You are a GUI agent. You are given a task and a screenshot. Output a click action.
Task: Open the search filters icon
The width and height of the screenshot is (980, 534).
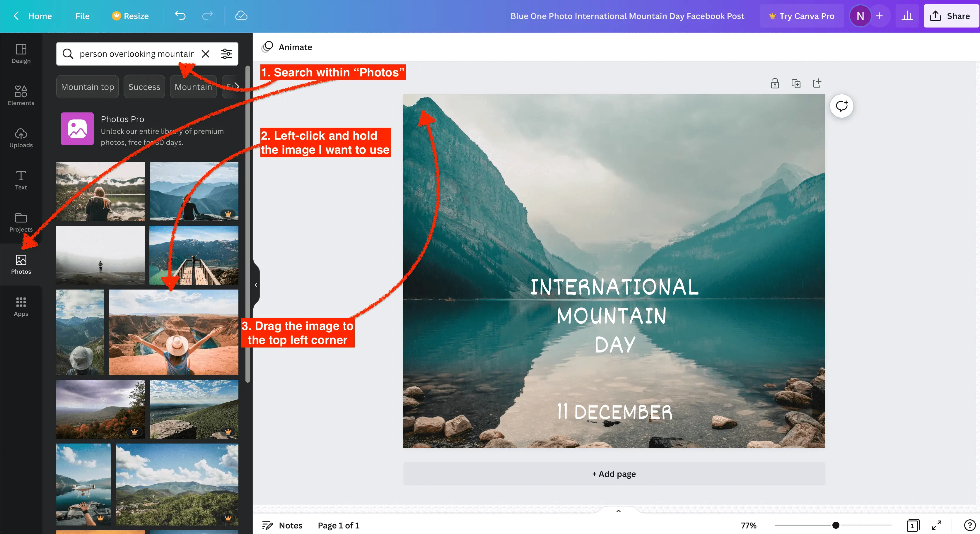click(x=227, y=54)
